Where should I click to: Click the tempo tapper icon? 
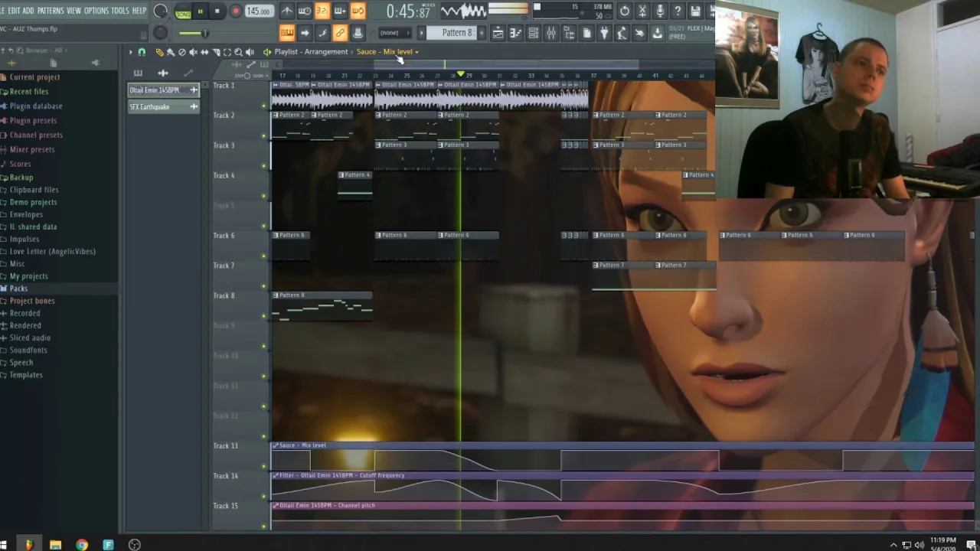click(x=622, y=33)
